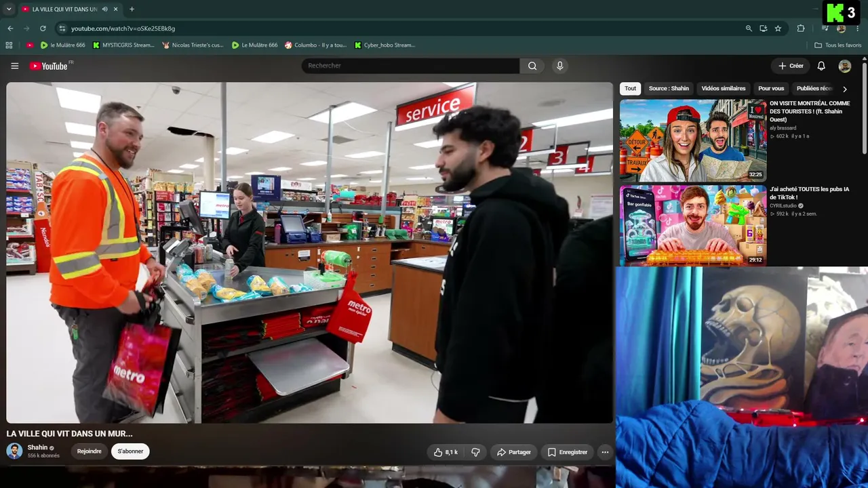Open the aly brassard channel link
The width and height of the screenshot is (868, 488).
click(783, 128)
